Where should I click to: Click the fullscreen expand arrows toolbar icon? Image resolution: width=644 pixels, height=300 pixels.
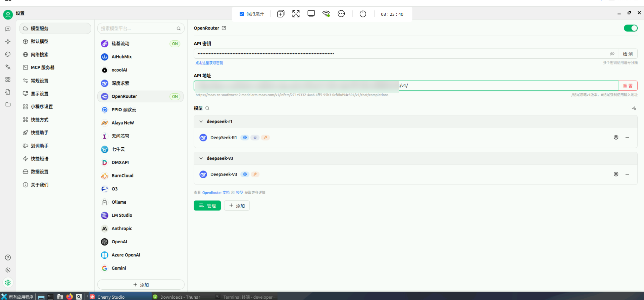pos(296,14)
